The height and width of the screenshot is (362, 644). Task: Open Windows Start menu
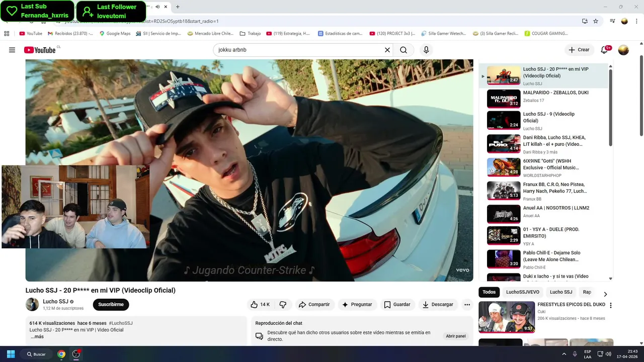coord(11,354)
